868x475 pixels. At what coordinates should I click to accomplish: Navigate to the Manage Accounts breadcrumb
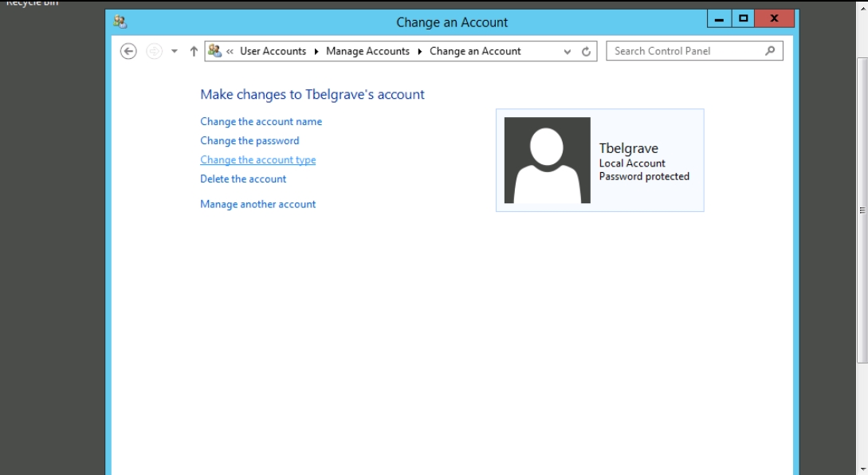[367, 51]
